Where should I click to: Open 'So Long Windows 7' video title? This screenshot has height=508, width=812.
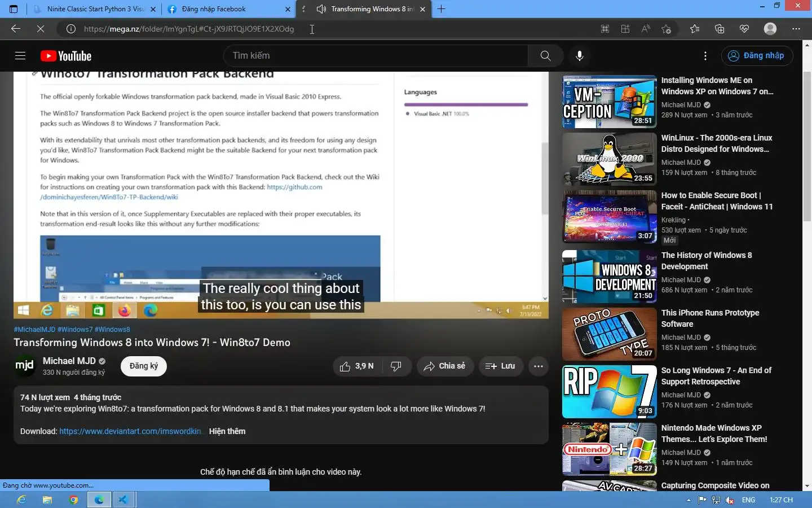pos(716,376)
